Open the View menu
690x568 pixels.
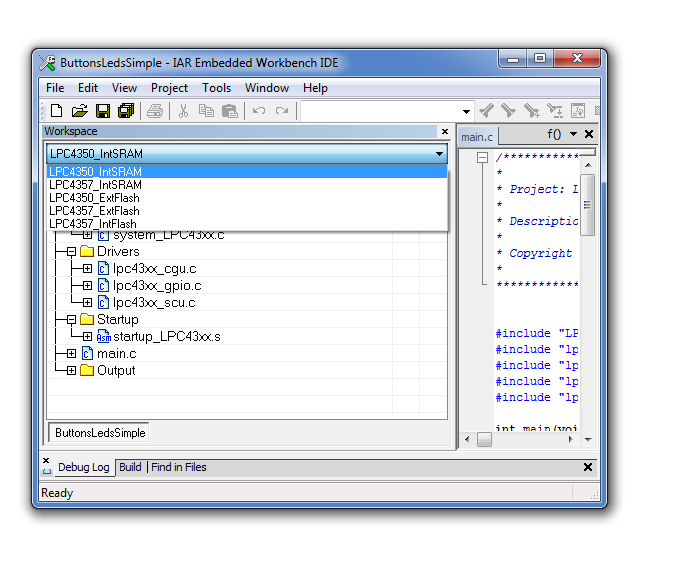(124, 88)
